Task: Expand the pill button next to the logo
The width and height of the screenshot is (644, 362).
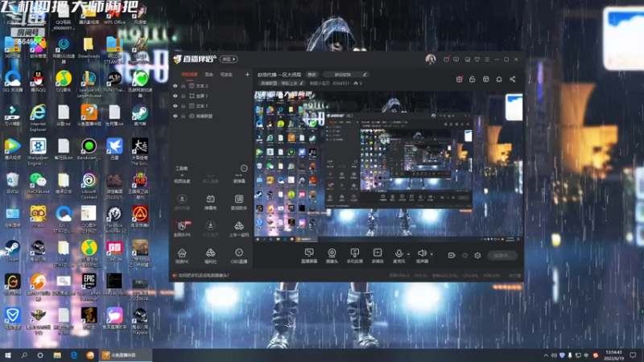Action: (229, 59)
